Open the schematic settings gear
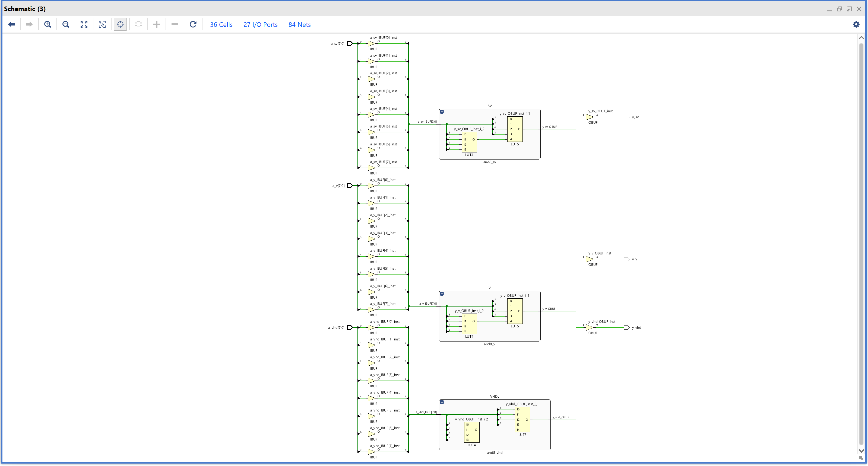This screenshot has height=466, width=868. pyautogui.click(x=856, y=24)
